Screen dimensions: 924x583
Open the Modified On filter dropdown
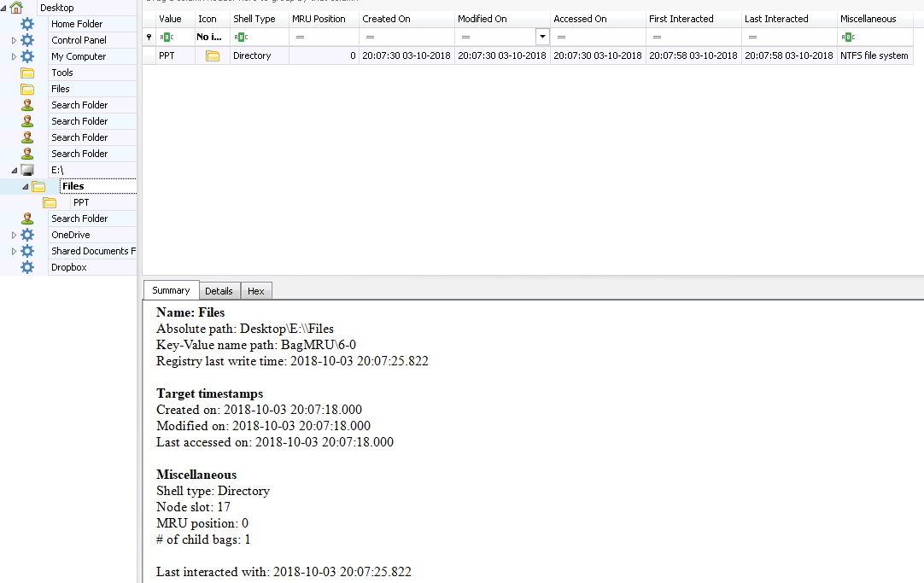click(x=541, y=37)
